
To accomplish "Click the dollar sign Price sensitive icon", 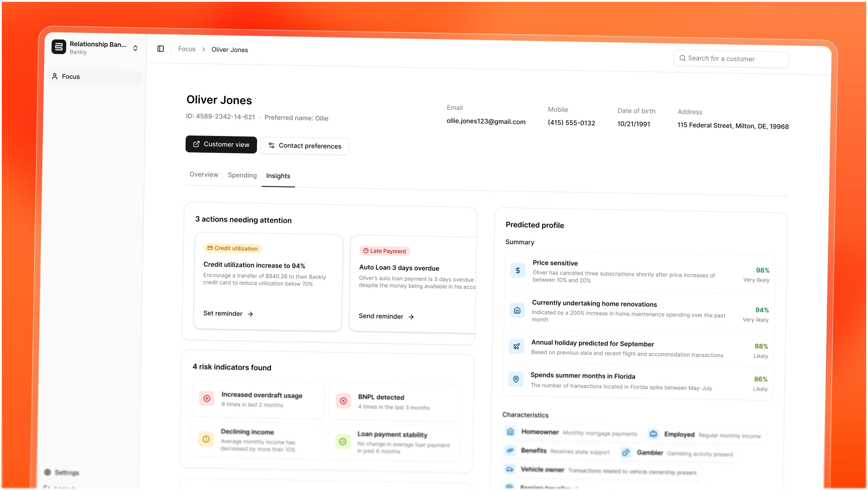I will point(518,270).
